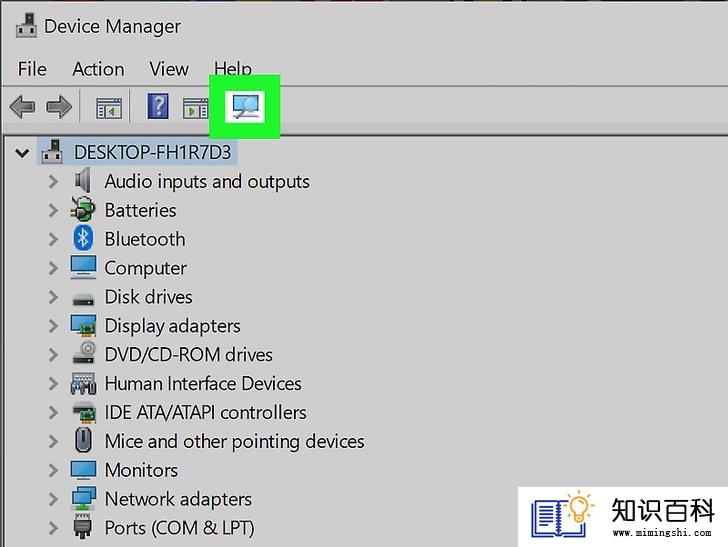This screenshot has width=728, height=547.
Task: Expand Audio inputs and outputs
Action: [53, 181]
